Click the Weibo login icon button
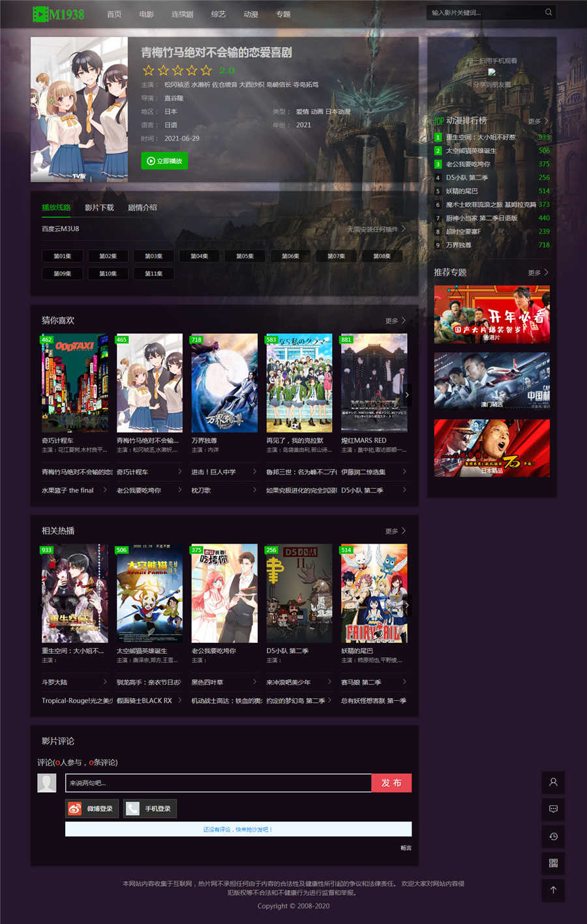Image resolution: width=587 pixels, height=924 pixels. (91, 809)
